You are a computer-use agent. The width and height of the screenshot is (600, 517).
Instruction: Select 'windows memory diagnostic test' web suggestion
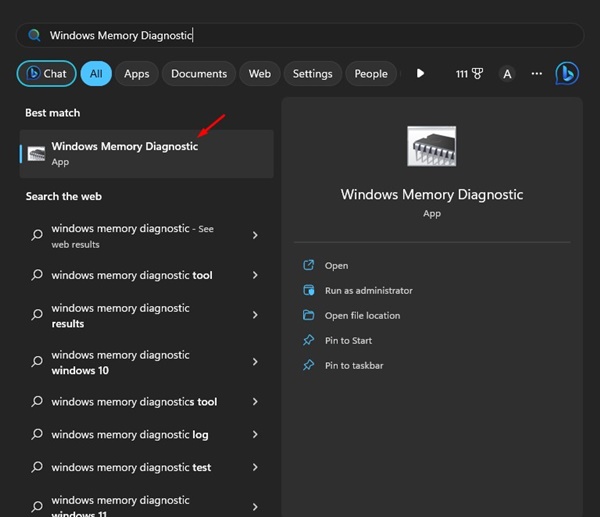click(x=131, y=467)
